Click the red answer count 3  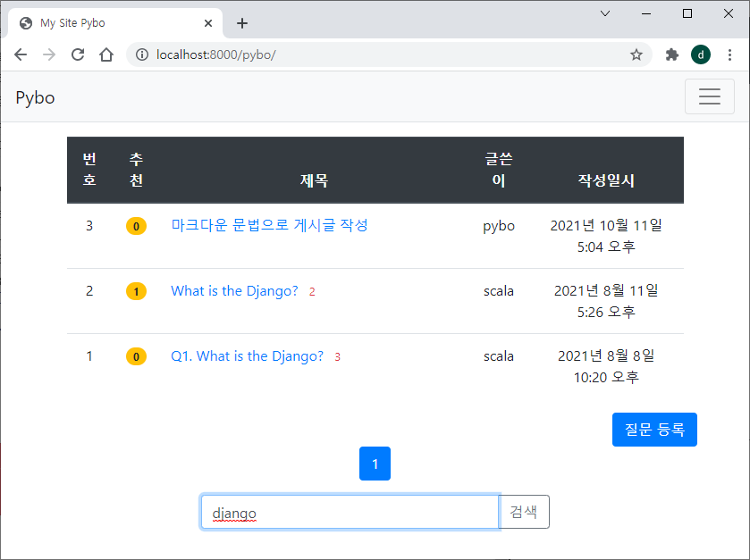tap(337, 357)
